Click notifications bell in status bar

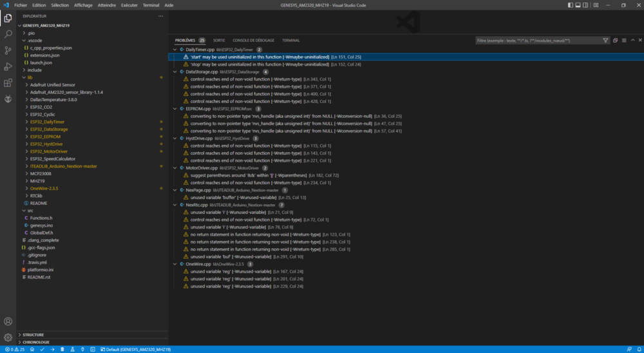[638, 349]
